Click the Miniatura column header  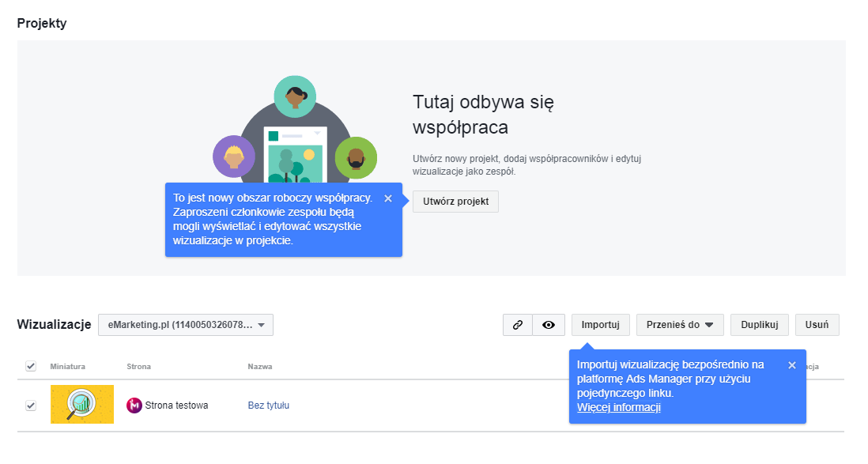(x=67, y=367)
